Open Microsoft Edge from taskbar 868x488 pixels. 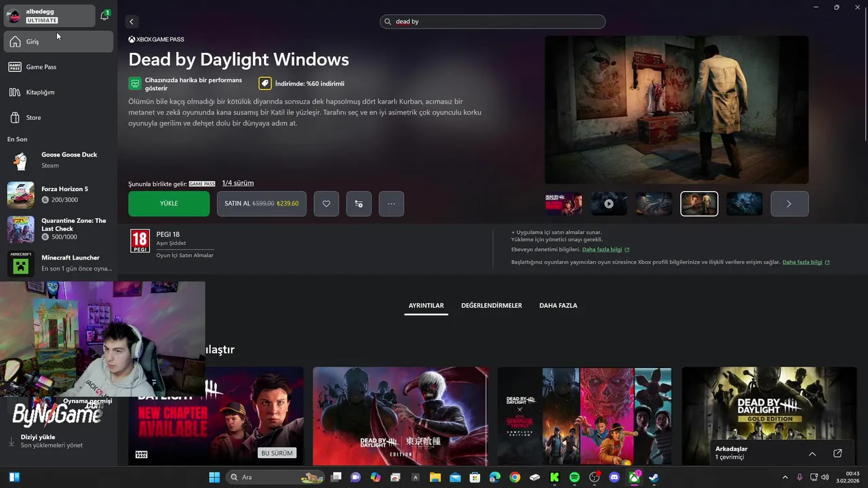click(x=495, y=477)
